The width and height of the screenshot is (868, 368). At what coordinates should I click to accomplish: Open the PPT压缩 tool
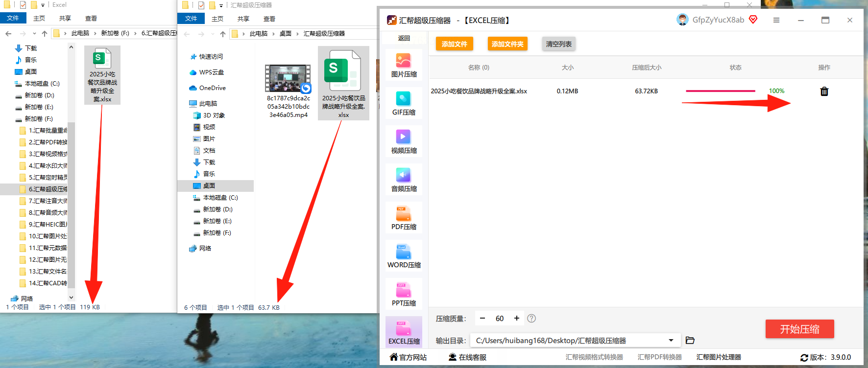click(404, 294)
